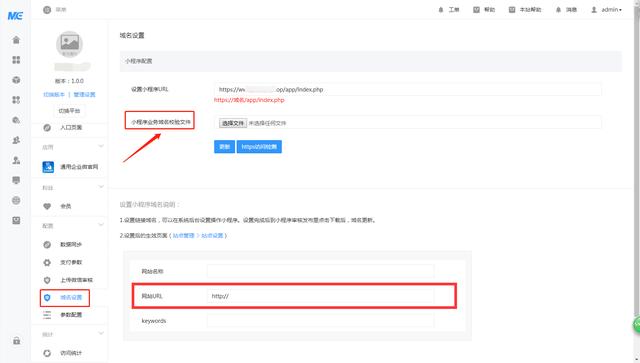Click the gear icon beside 支付参数

point(47,262)
